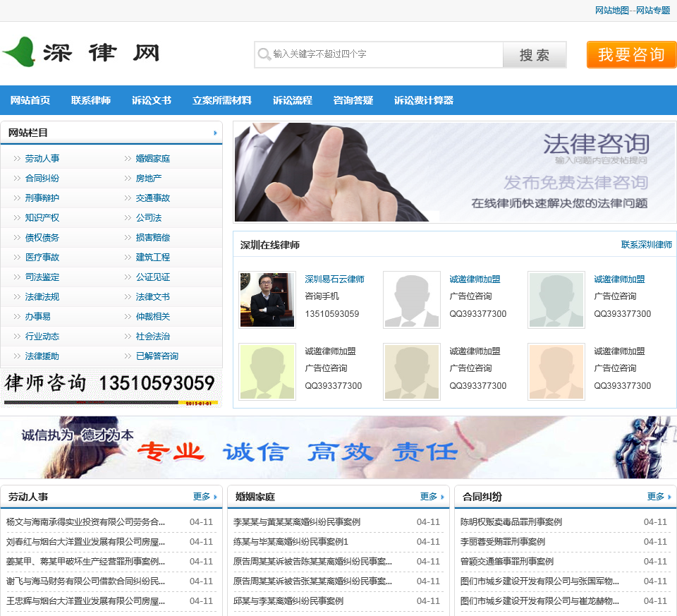Screen dimensions: 677x616
Task: Open 知识产权 category link
Action: point(42,218)
